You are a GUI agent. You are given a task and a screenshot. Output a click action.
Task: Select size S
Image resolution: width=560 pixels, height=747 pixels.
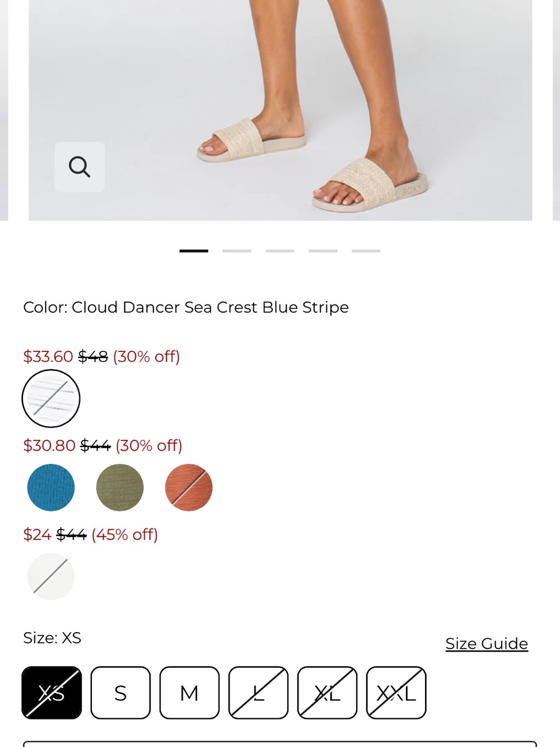coord(120,693)
